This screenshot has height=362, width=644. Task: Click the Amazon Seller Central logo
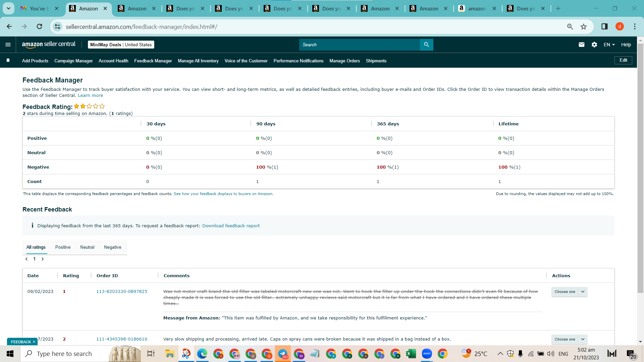pos(49,45)
